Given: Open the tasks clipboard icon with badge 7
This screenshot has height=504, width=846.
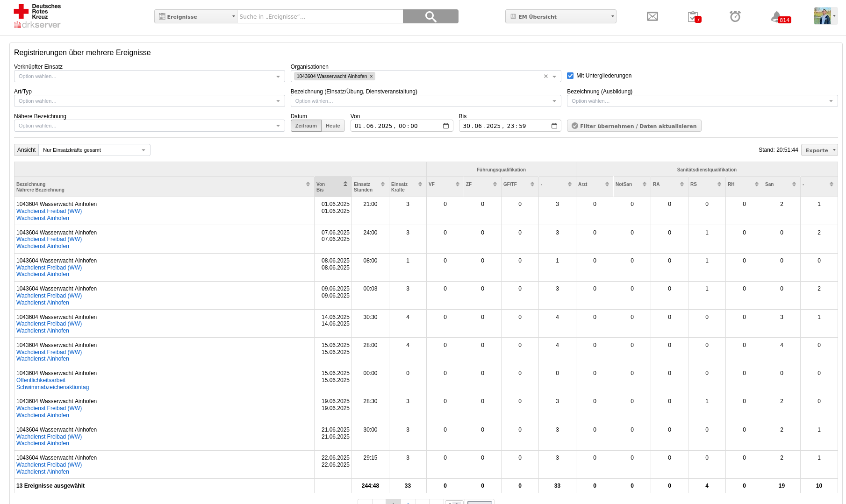Looking at the screenshot, I should pyautogui.click(x=693, y=17).
